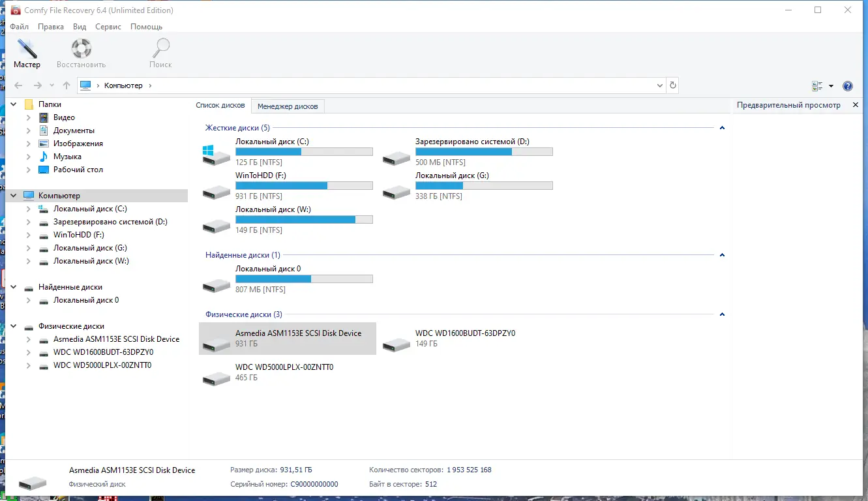
Task: Select Зарезервировано системой (D:) drive icon in list
Action: (x=397, y=157)
